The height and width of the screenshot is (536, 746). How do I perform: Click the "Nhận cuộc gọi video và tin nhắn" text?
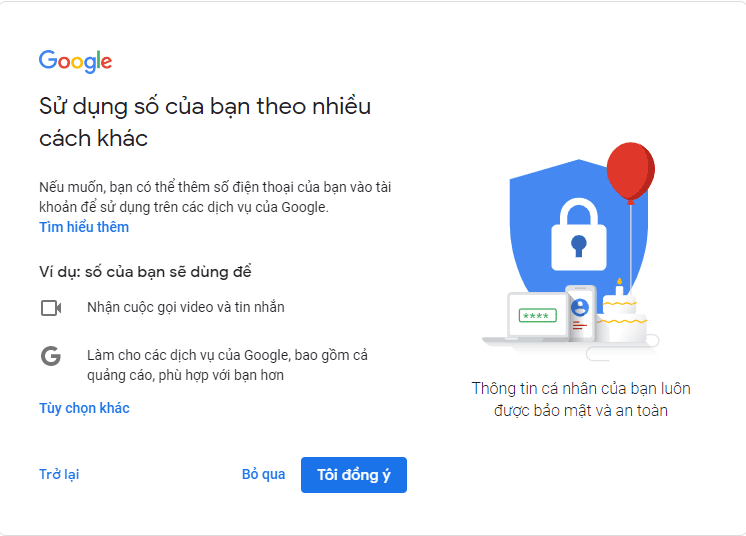(186, 307)
